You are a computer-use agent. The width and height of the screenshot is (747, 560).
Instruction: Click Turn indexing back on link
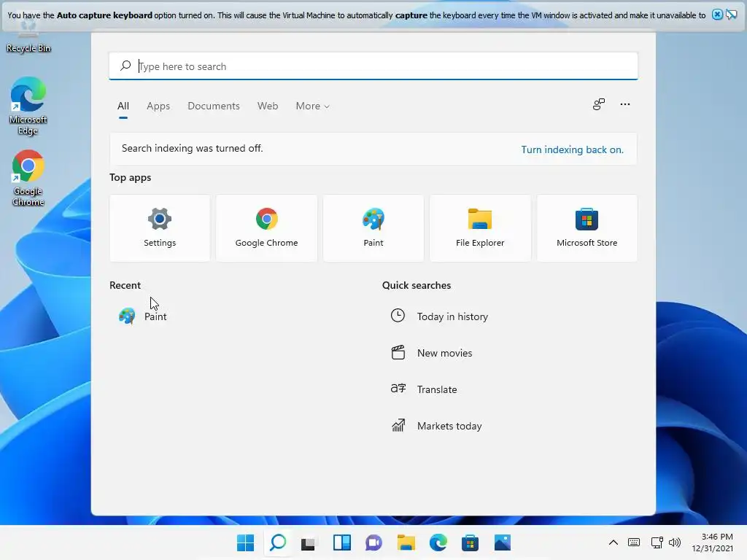pyautogui.click(x=572, y=149)
